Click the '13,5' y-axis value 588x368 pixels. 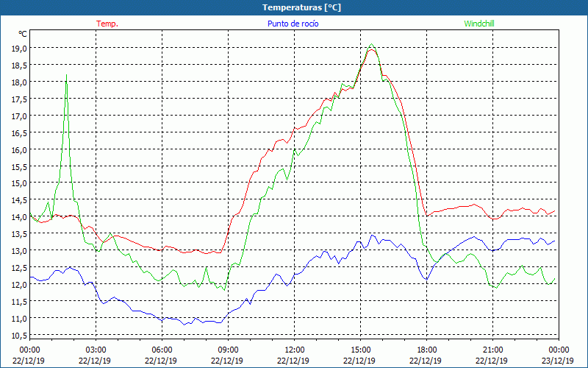pyautogui.click(x=19, y=233)
